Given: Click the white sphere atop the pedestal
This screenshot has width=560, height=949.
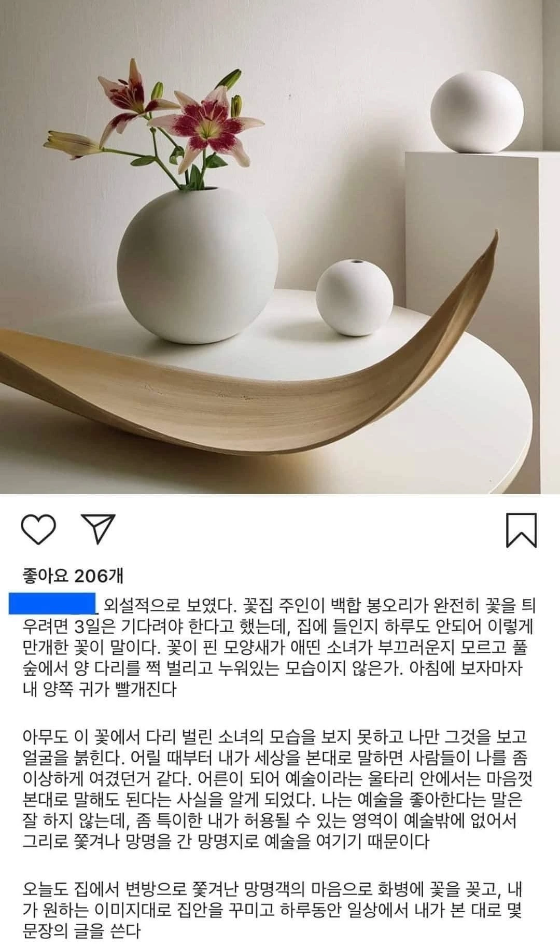Looking at the screenshot, I should click(477, 112).
